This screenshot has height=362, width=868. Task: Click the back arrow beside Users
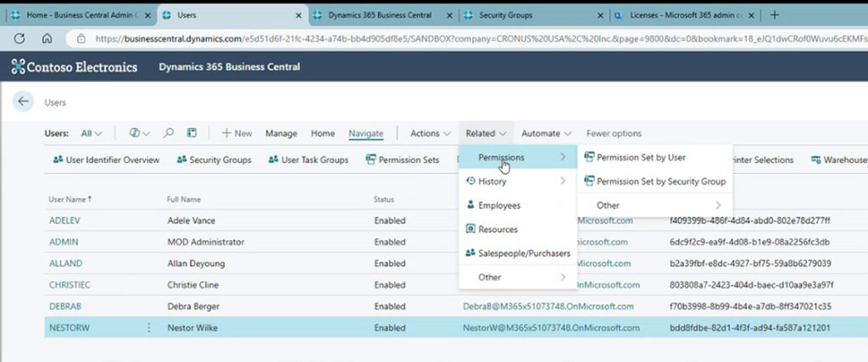23,101
